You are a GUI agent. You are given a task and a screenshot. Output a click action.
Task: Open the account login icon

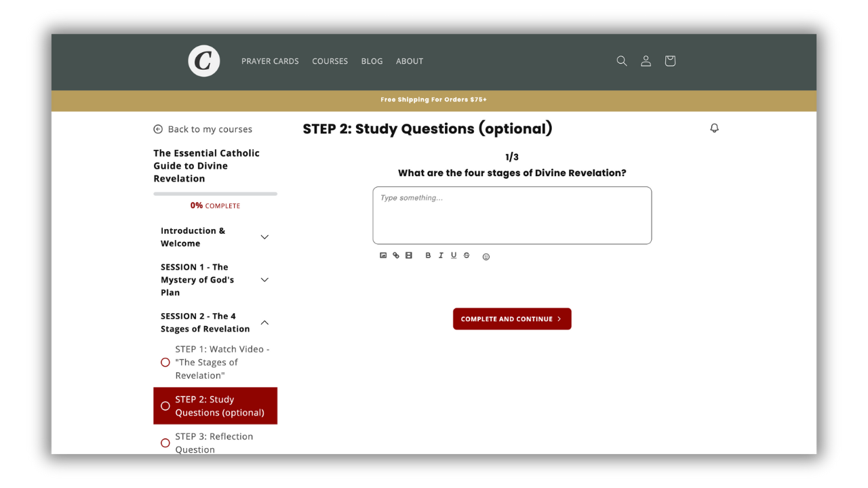click(x=646, y=61)
